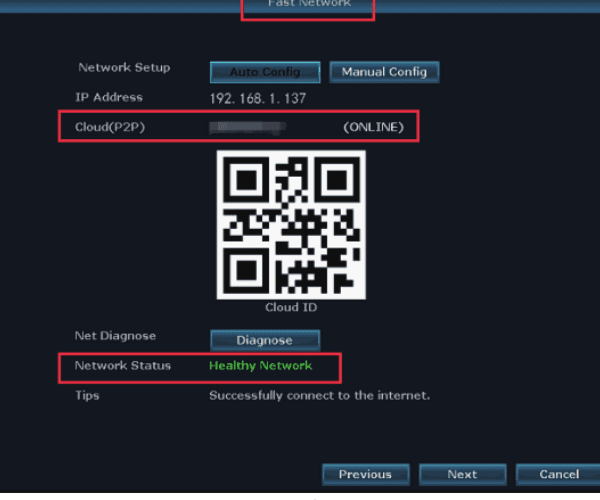Click the IP Address label
The height and width of the screenshot is (500, 600).
tap(109, 97)
